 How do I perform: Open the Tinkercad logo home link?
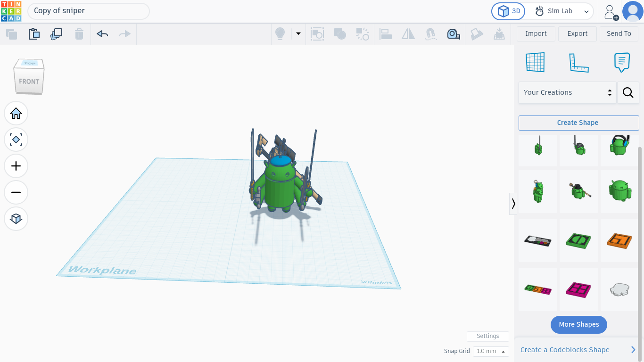click(11, 11)
